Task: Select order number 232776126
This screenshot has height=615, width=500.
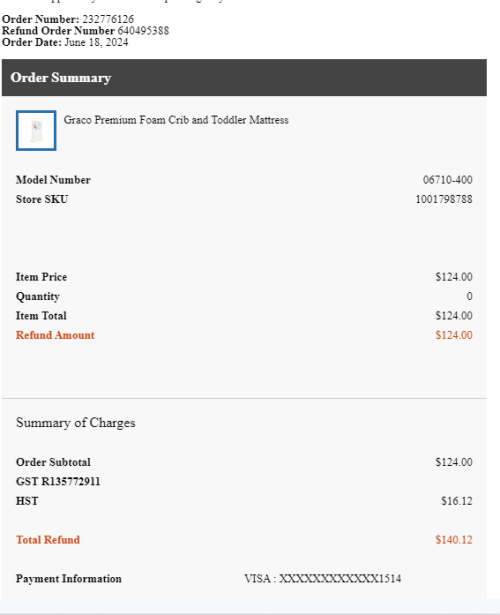Action: pos(108,19)
